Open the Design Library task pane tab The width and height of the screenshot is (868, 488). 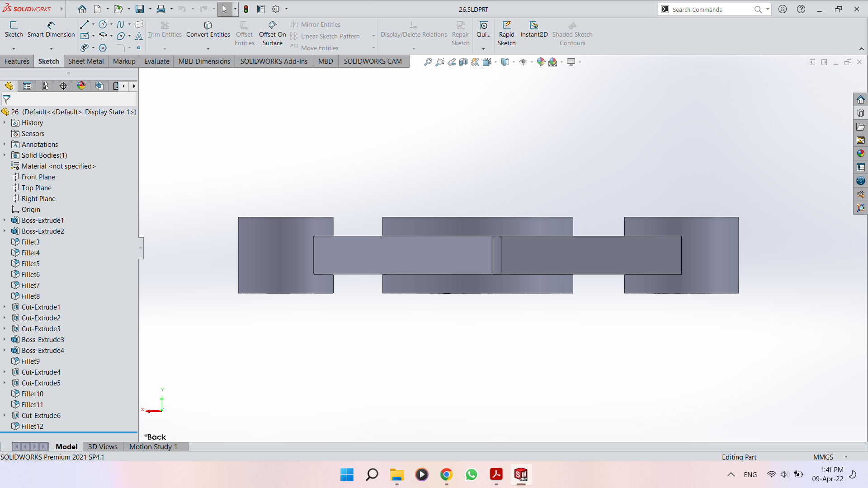[860, 113]
